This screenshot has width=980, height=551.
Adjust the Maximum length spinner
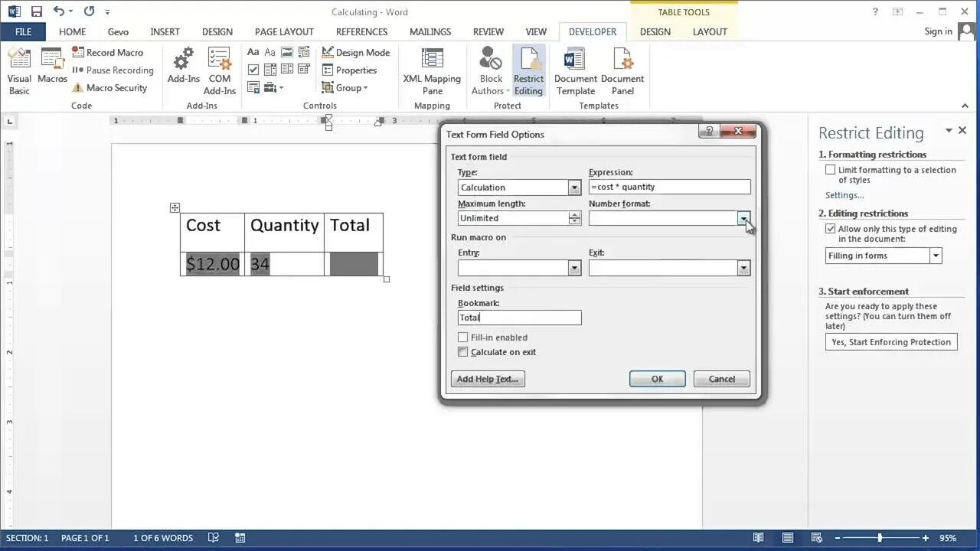click(574, 218)
